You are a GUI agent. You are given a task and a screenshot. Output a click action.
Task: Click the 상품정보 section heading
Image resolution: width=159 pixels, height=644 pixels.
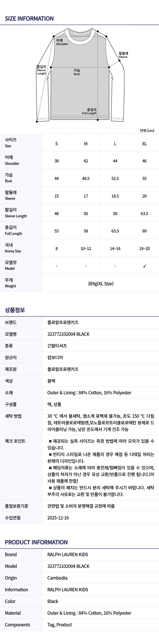tap(15, 310)
